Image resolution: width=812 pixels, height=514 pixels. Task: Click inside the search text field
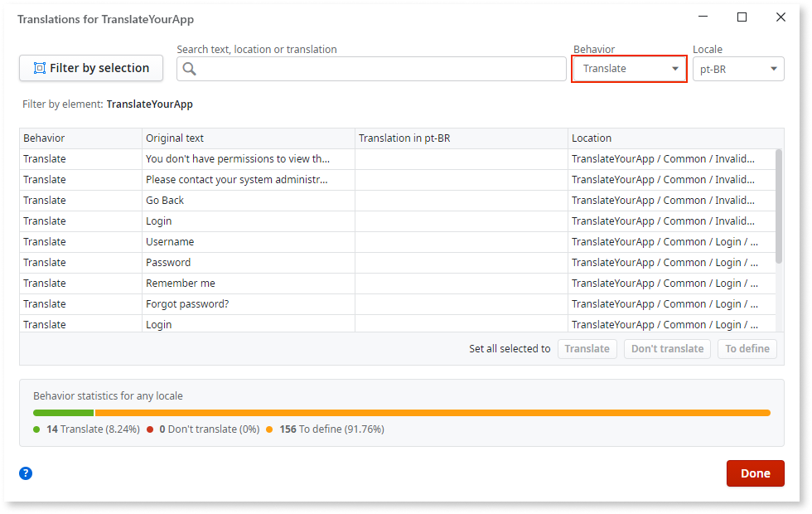[x=373, y=69]
